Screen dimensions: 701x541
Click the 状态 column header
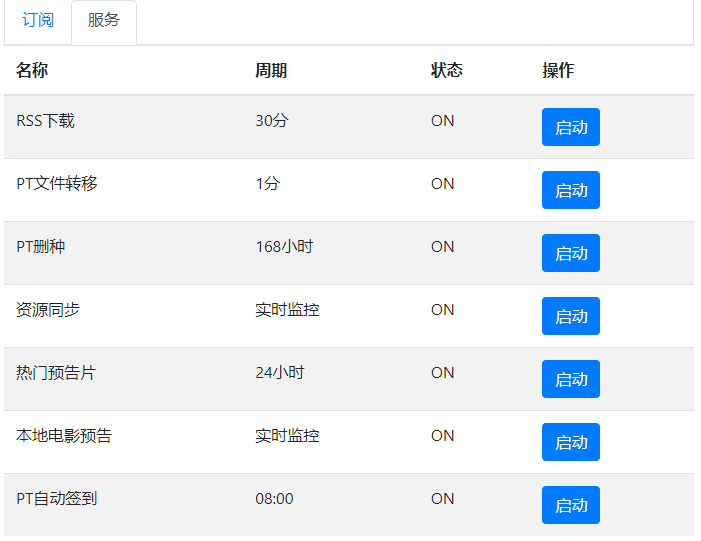tap(447, 70)
